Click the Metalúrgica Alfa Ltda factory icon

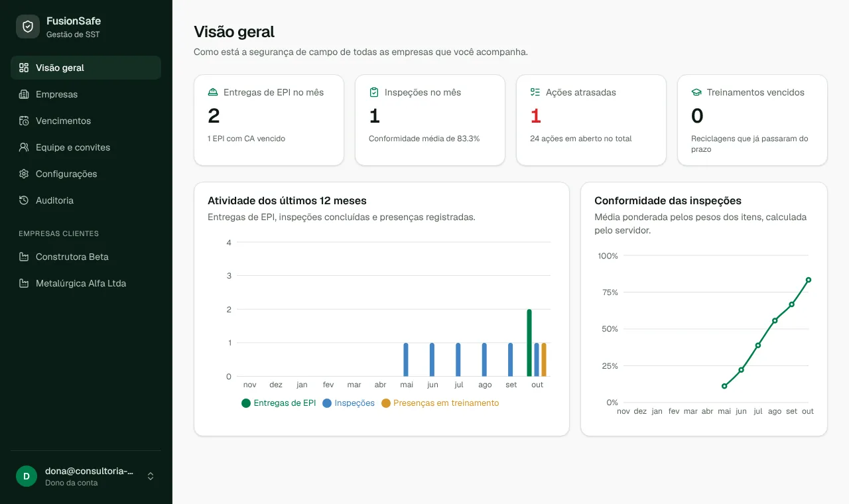(24, 283)
